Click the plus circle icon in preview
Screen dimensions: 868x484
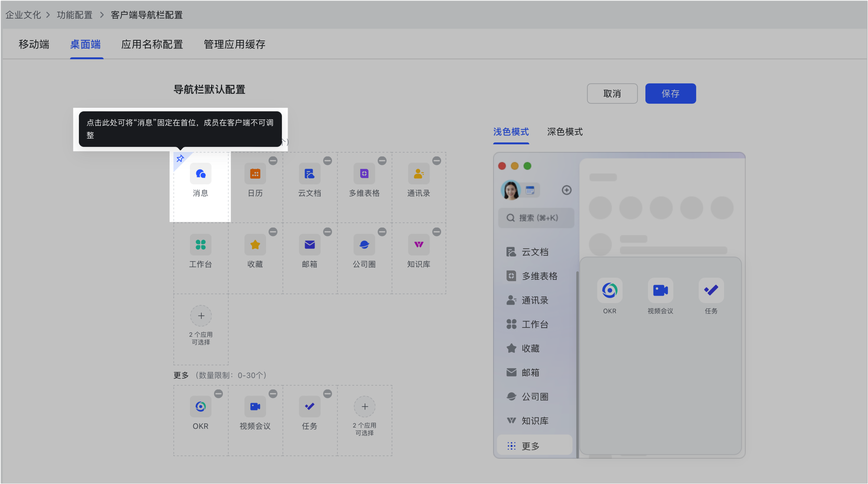point(567,190)
